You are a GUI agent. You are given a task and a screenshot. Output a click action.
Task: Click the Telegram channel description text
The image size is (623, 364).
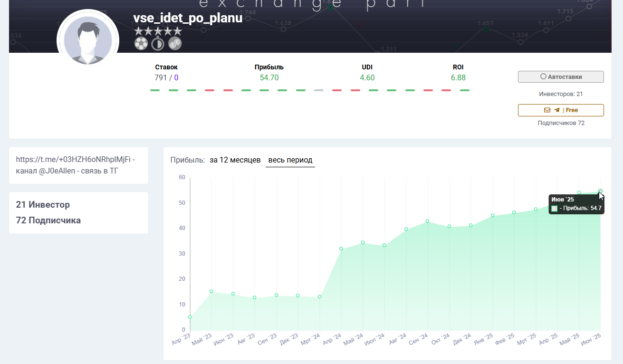pos(75,165)
